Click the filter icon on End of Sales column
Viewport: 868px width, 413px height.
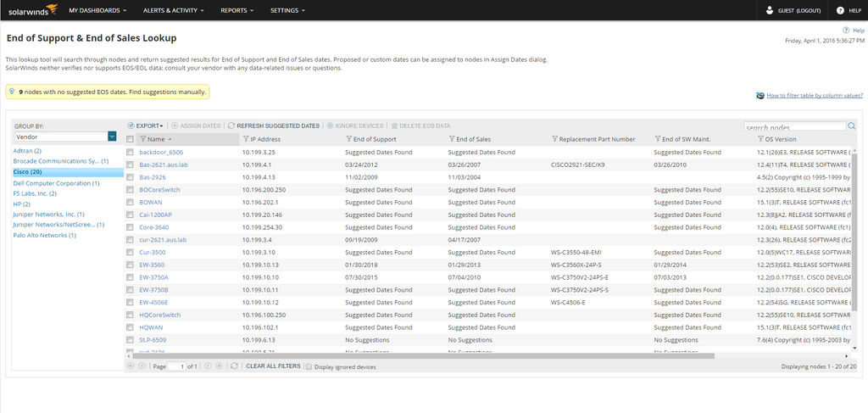[452, 139]
